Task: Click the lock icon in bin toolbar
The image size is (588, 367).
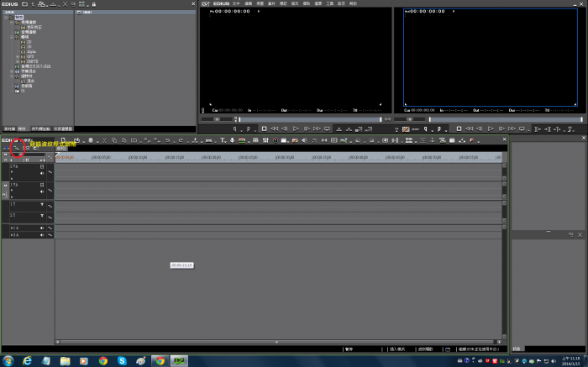Action: [x=93, y=4]
